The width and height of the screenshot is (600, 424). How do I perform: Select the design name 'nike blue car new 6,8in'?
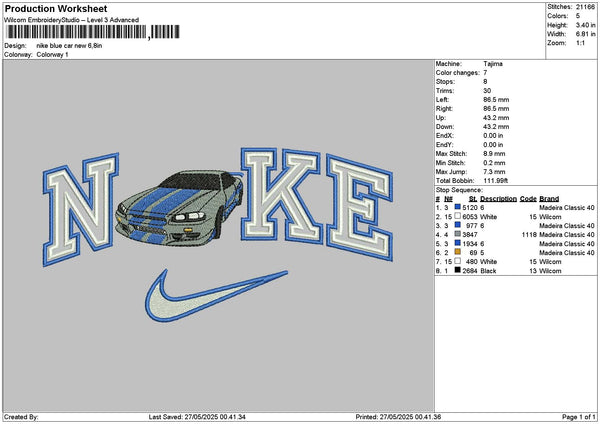click(x=69, y=46)
